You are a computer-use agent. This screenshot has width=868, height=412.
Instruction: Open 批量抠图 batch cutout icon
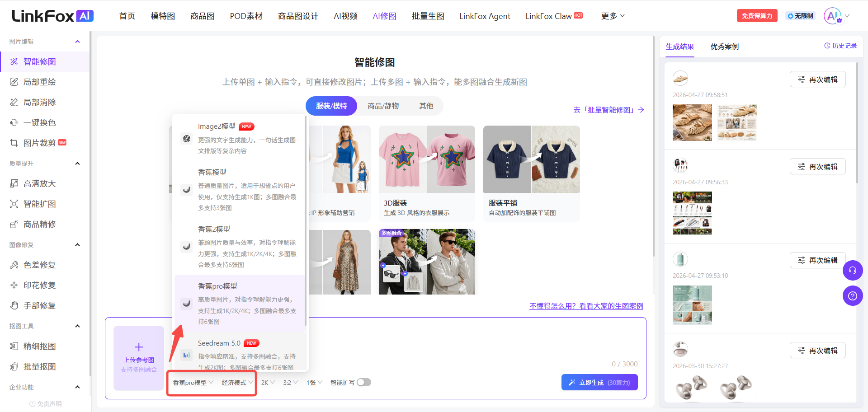tap(14, 366)
